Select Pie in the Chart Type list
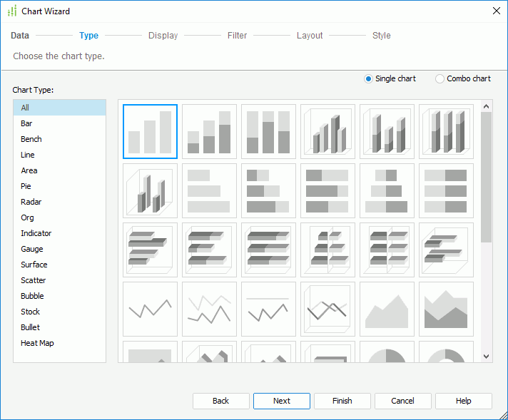This screenshot has height=420, width=508. (x=26, y=186)
